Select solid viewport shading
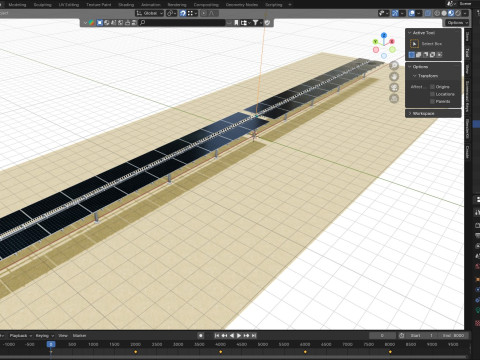The height and width of the screenshot is (360, 480). point(444,13)
